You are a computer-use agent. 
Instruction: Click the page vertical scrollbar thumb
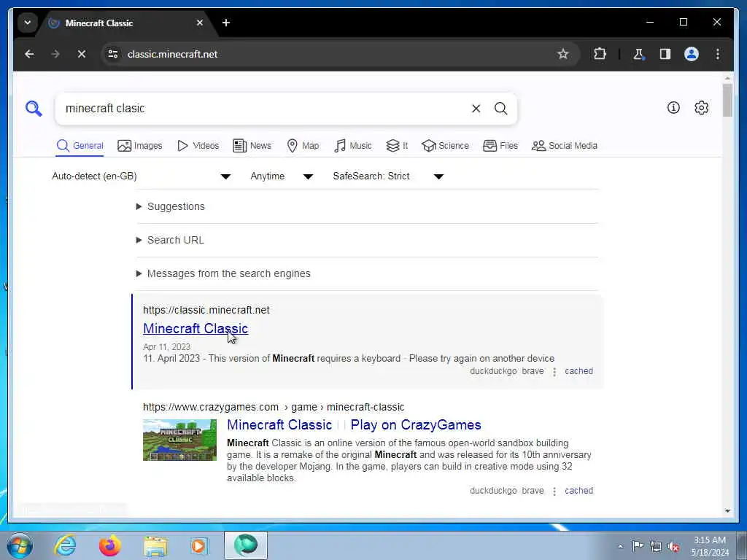(727, 100)
